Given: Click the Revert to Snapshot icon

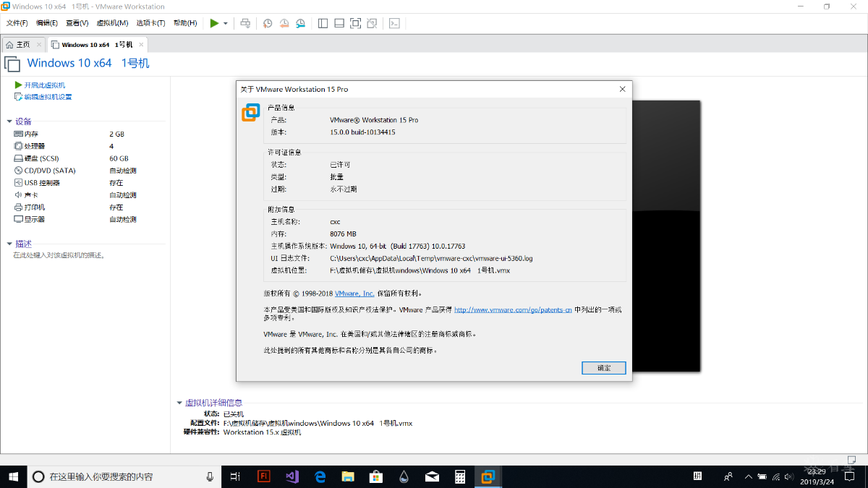Looking at the screenshot, I should pyautogui.click(x=284, y=23).
